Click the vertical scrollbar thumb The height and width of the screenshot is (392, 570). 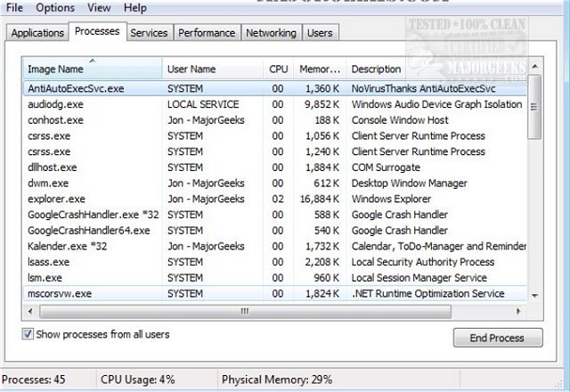(x=534, y=107)
